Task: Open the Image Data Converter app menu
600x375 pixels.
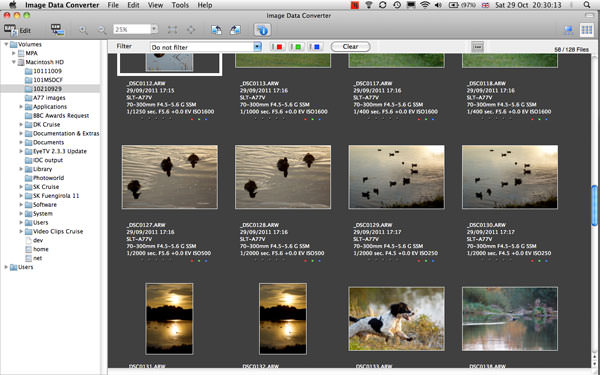Action: [62, 5]
